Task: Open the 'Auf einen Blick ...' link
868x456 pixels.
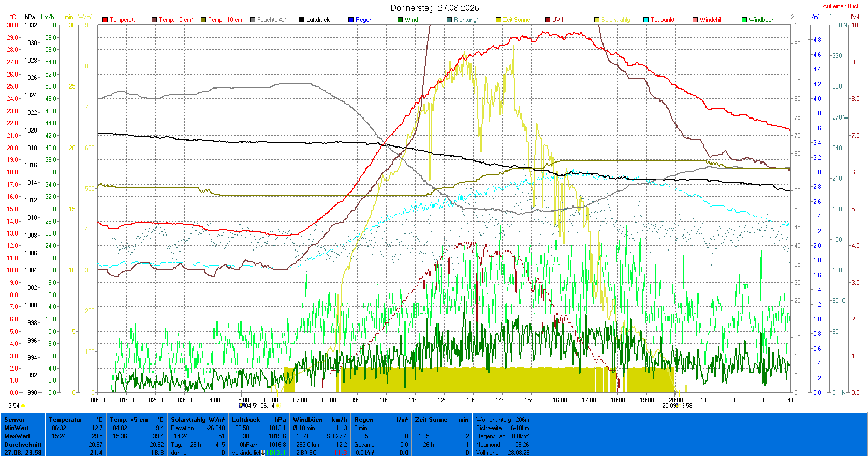Action: pos(844,6)
